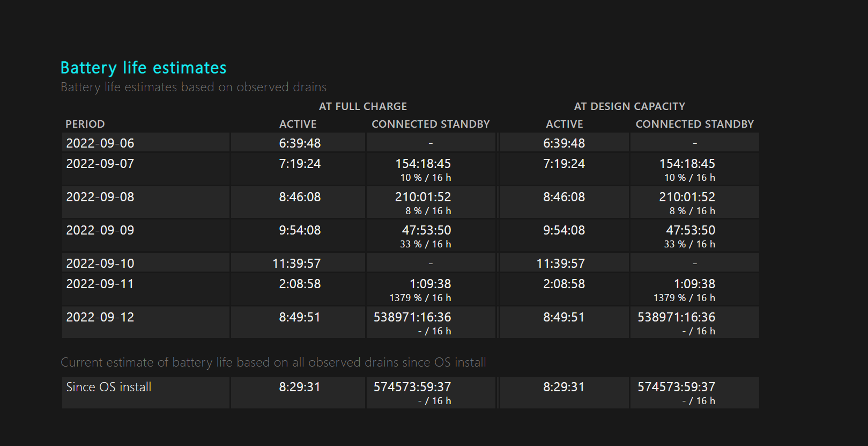Click '10 % / 16 h' under full-charge 154:18:45
The width and height of the screenshot is (868, 446).
point(426,178)
